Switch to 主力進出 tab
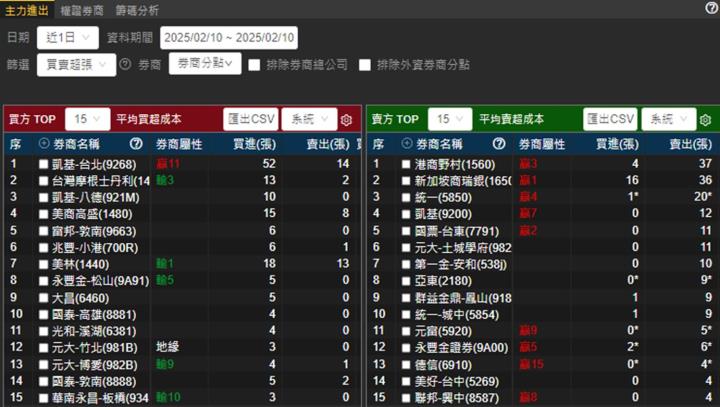The width and height of the screenshot is (720, 407). click(x=27, y=10)
